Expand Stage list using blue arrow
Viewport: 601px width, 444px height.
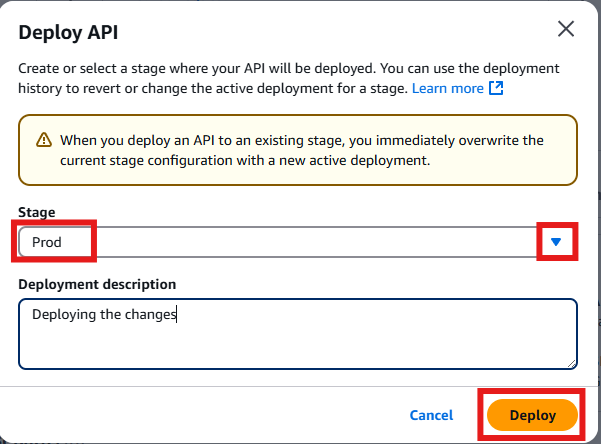[556, 242]
